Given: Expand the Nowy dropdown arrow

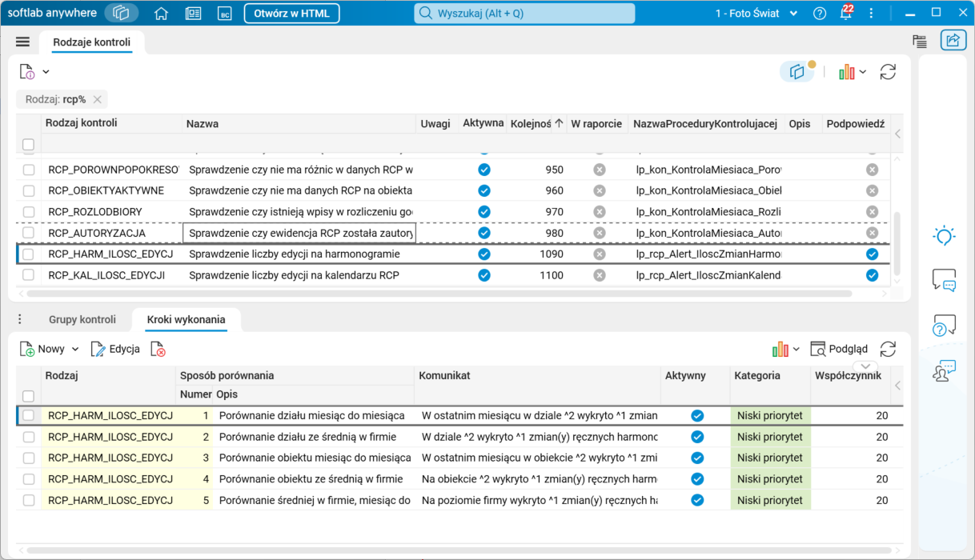Looking at the screenshot, I should pos(75,350).
